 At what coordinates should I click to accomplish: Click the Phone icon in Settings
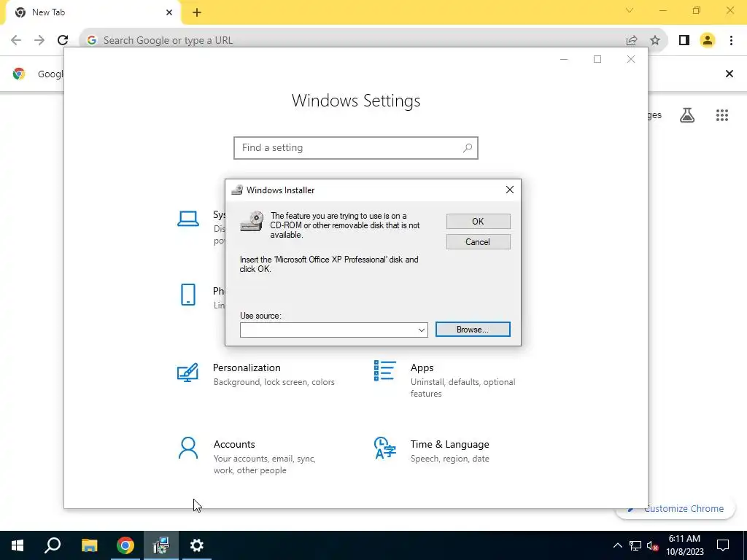click(188, 295)
